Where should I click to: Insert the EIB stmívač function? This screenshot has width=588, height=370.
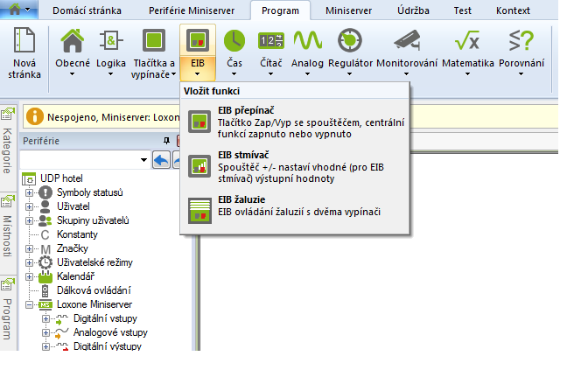295,167
